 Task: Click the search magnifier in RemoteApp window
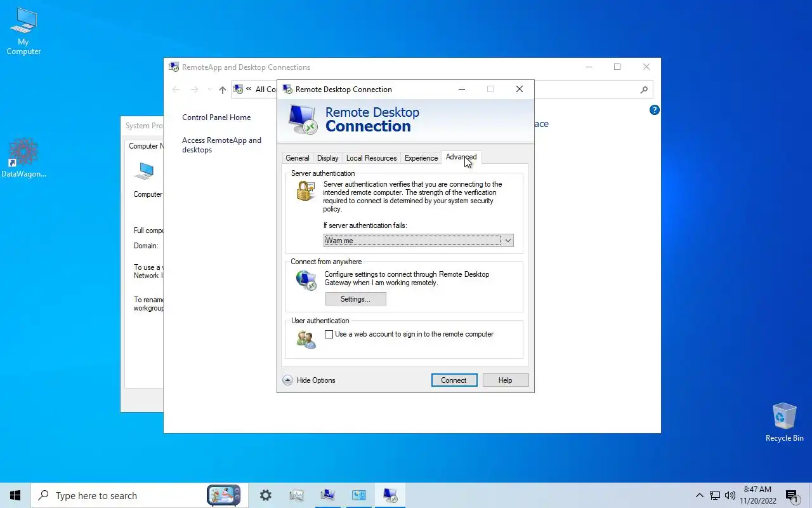coord(644,90)
